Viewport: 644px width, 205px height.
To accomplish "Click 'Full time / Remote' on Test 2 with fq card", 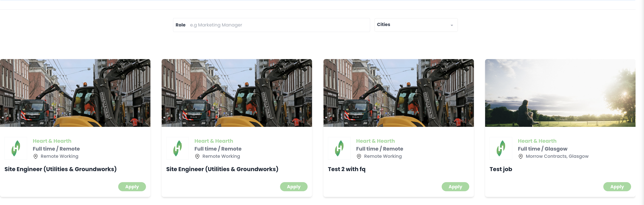I will (379, 149).
